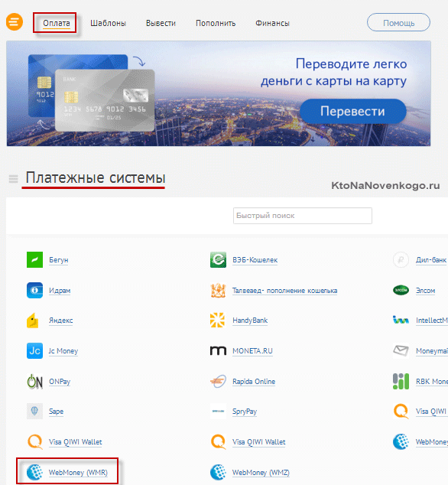The width and height of the screenshot is (448, 485).
Task: Open the orange hamburger main menu
Action: 15,22
